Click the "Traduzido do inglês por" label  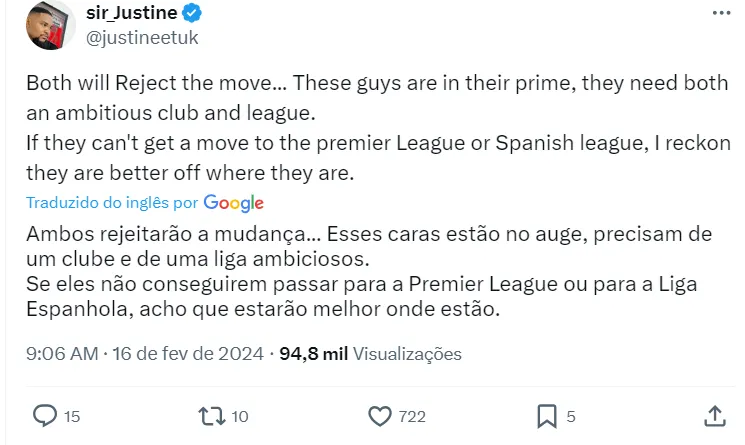[111, 202]
